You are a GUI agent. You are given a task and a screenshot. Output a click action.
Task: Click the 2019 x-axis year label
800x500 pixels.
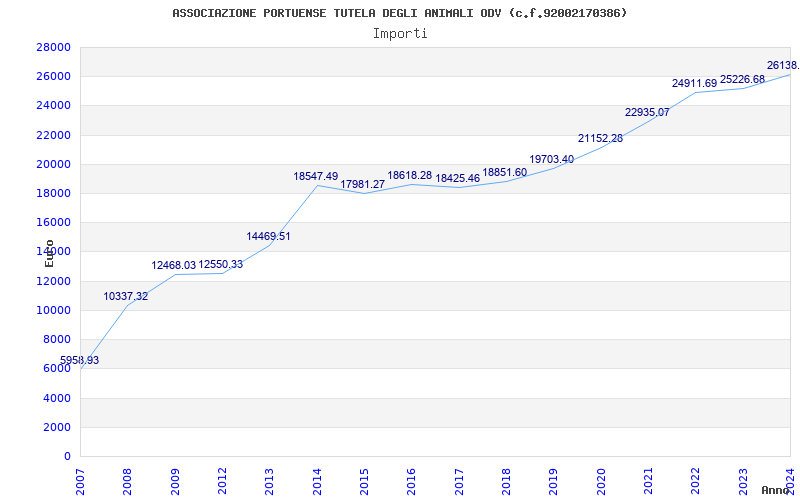[554, 481]
